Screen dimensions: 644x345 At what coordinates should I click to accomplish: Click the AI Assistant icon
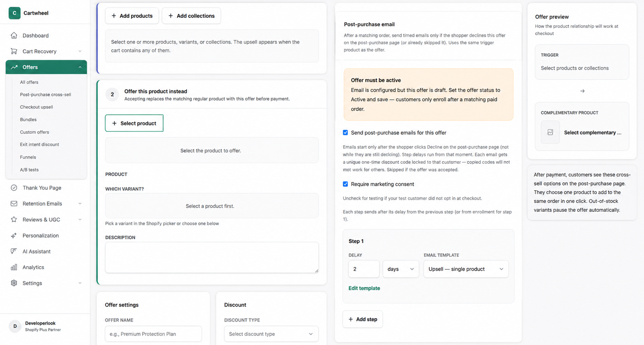click(14, 251)
